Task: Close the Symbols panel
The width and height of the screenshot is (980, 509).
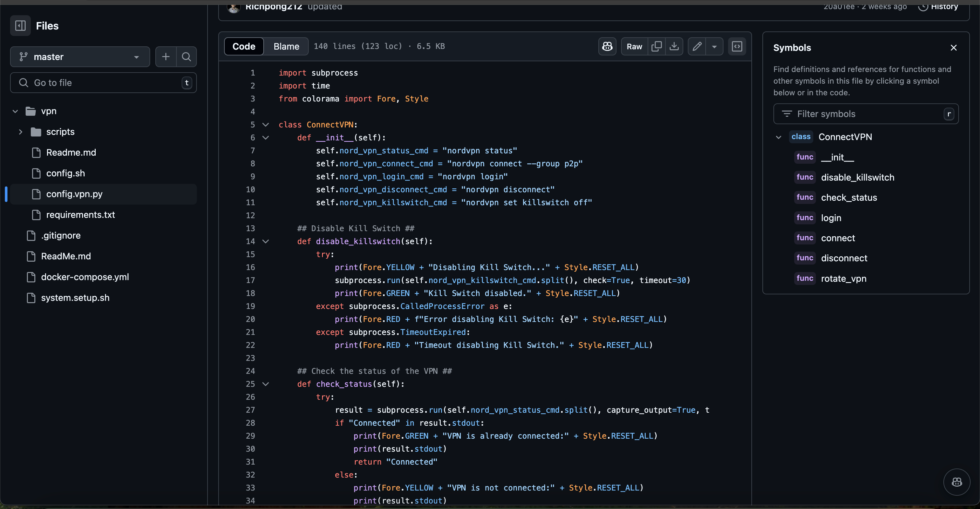Action: click(953, 48)
